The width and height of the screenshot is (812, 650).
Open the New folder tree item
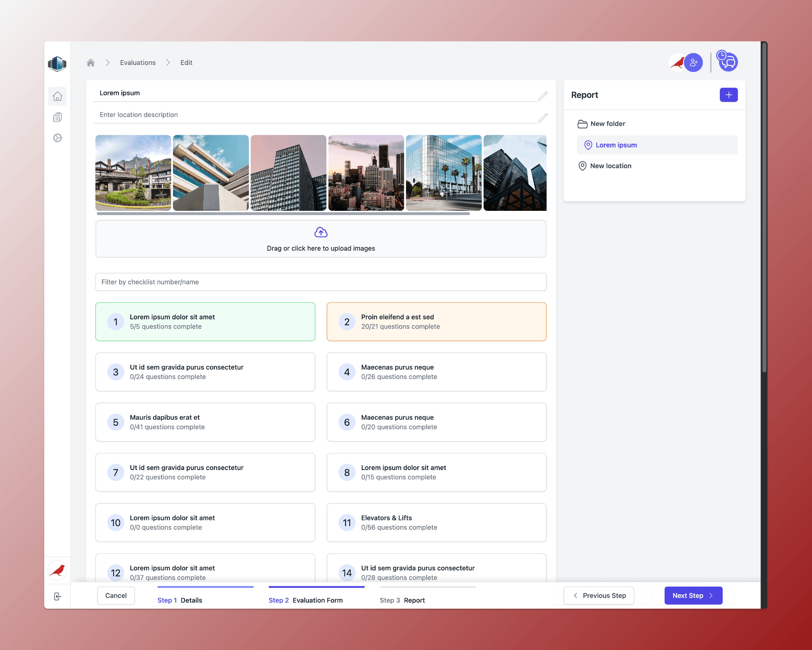pos(607,124)
